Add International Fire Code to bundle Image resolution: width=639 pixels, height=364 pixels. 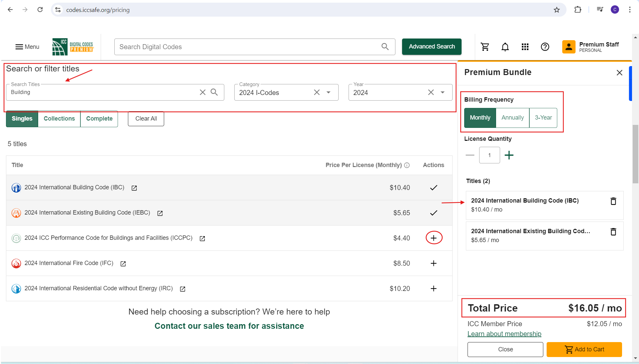coord(434,263)
